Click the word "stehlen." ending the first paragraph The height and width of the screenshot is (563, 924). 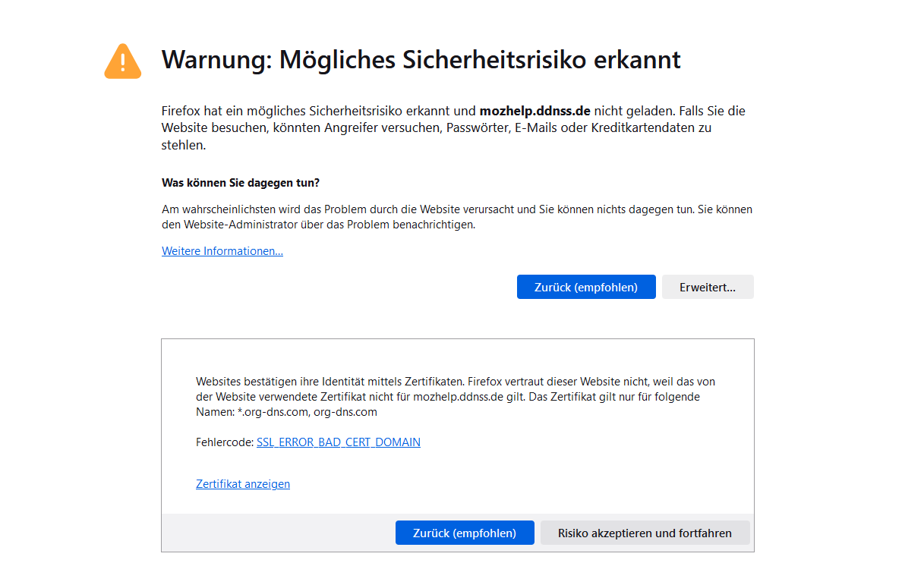pos(183,145)
